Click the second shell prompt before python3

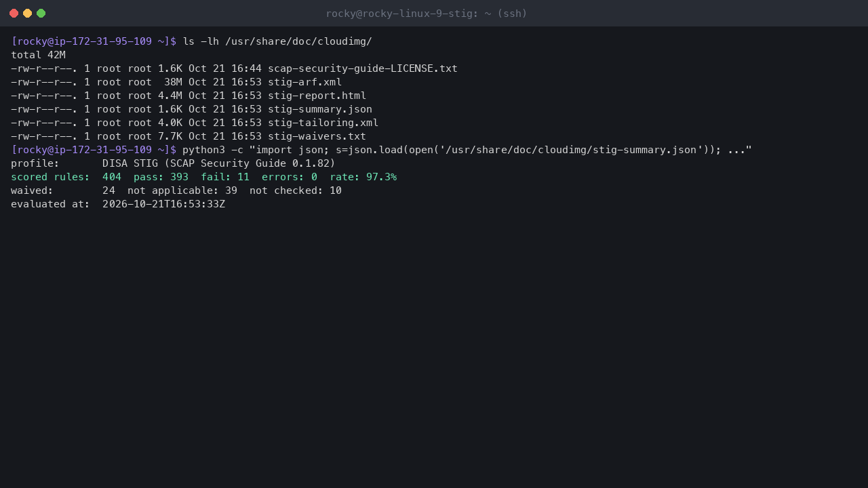click(94, 150)
